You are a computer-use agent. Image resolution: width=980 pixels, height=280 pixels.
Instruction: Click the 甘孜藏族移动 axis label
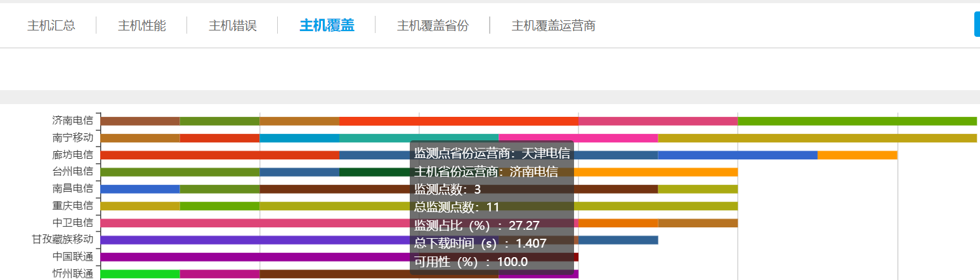point(62,239)
